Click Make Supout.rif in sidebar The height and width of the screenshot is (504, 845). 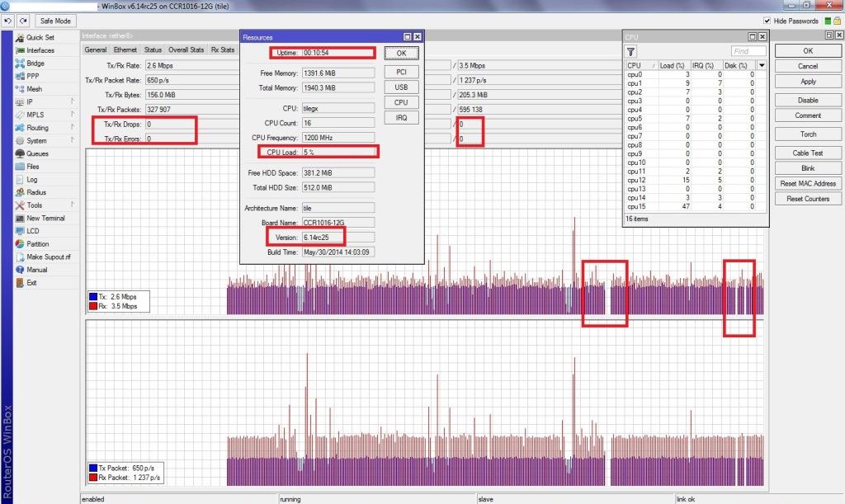click(49, 257)
